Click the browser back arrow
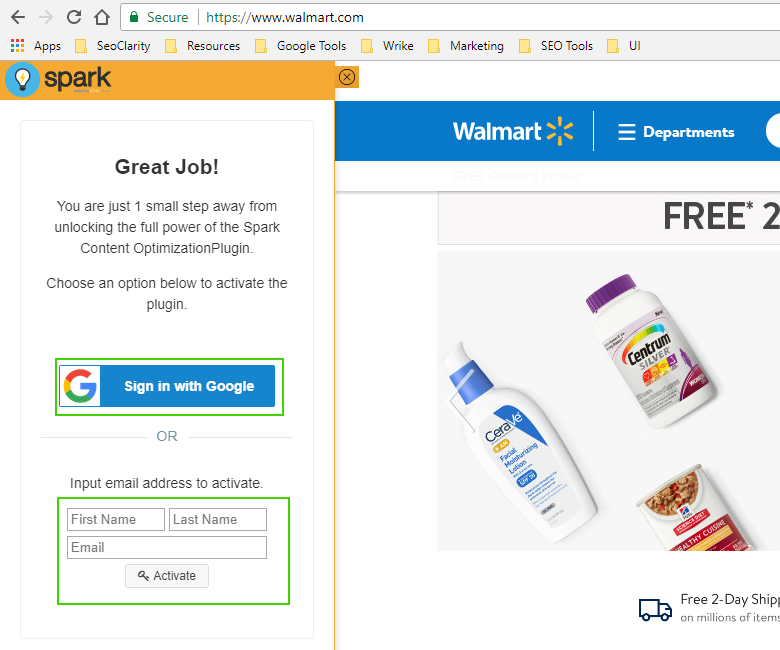Screen dimensions: 780x650 point(18,17)
